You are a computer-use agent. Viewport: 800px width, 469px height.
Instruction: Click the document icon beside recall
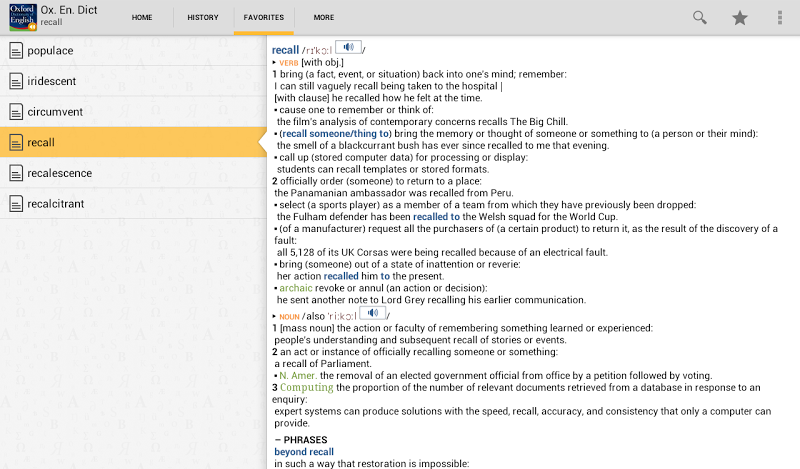[16, 142]
